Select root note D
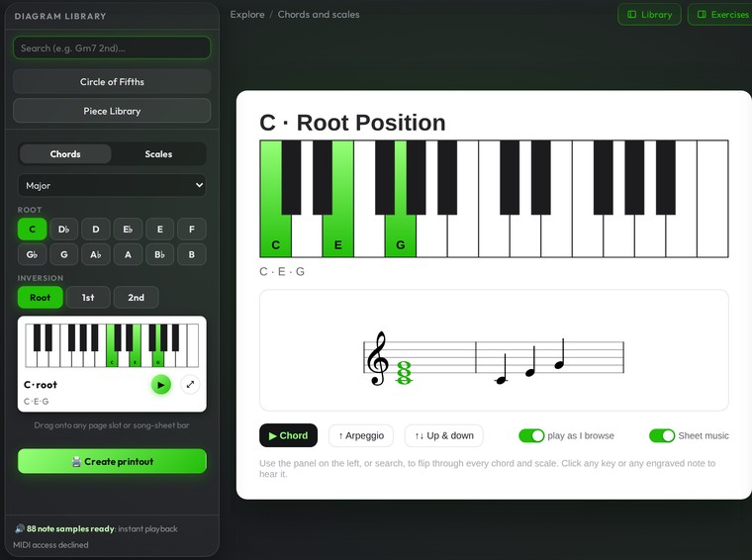 (96, 230)
